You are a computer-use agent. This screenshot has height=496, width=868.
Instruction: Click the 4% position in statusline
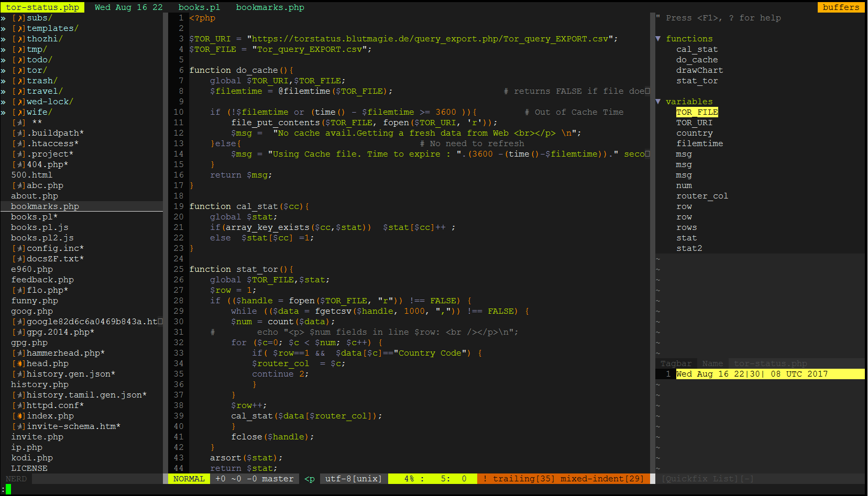(409, 479)
